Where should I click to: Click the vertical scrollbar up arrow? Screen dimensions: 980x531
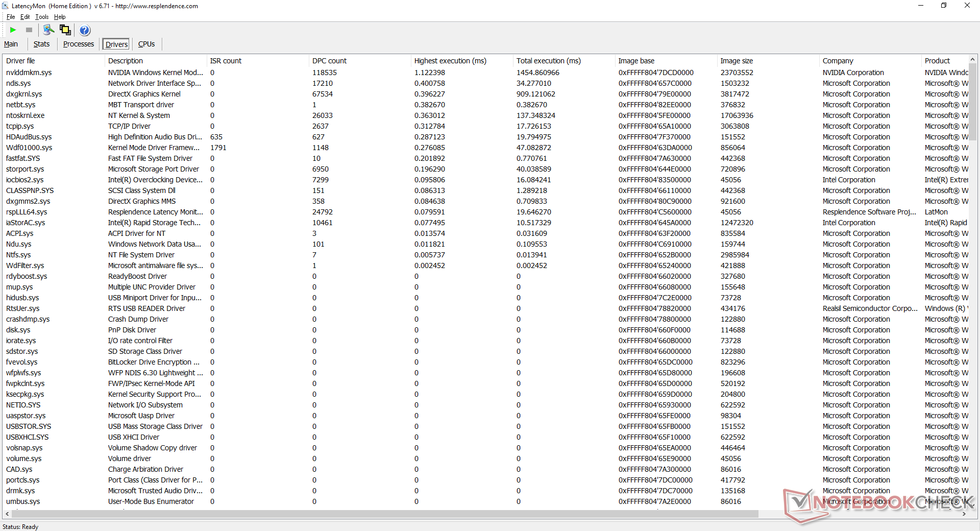(973, 59)
